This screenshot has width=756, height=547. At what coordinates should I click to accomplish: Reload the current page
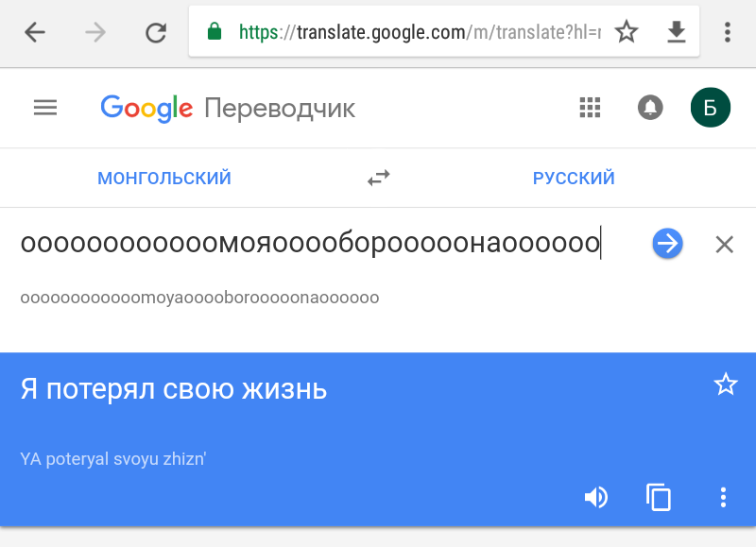click(x=156, y=33)
